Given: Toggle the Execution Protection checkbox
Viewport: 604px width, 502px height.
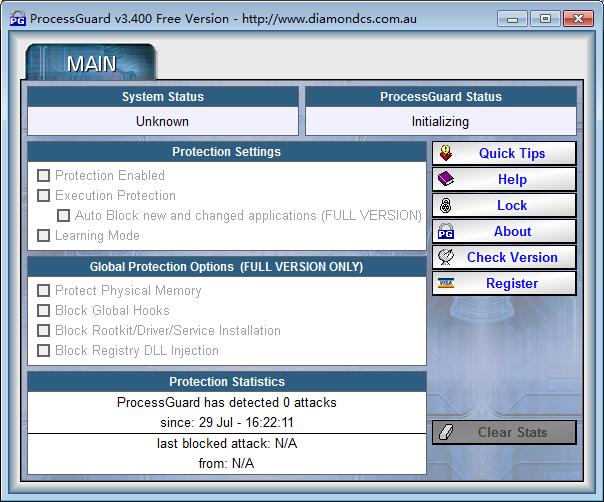Looking at the screenshot, I should click(44, 195).
